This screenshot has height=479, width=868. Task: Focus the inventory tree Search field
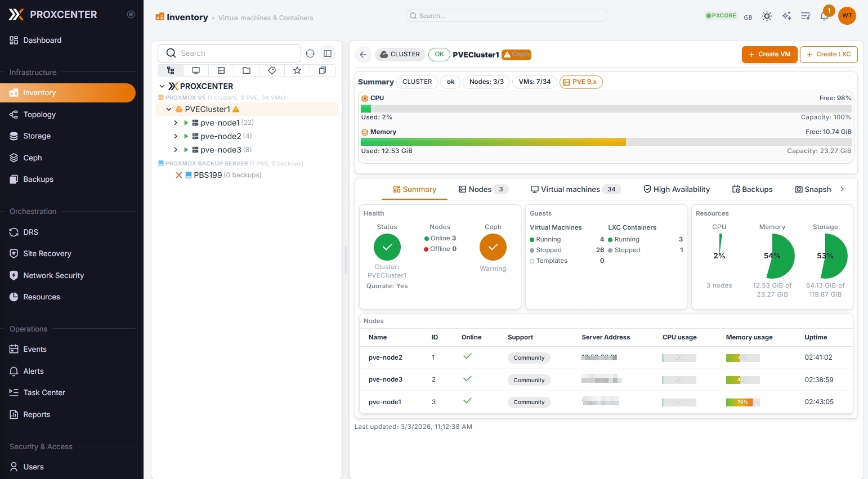pos(236,53)
